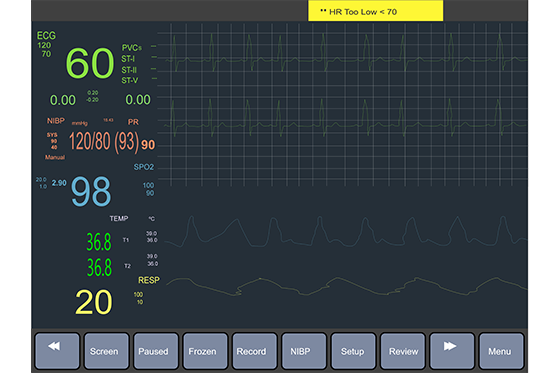This screenshot has width=560, height=373.
Task: Select the respiration rate value 20
Action: click(94, 302)
